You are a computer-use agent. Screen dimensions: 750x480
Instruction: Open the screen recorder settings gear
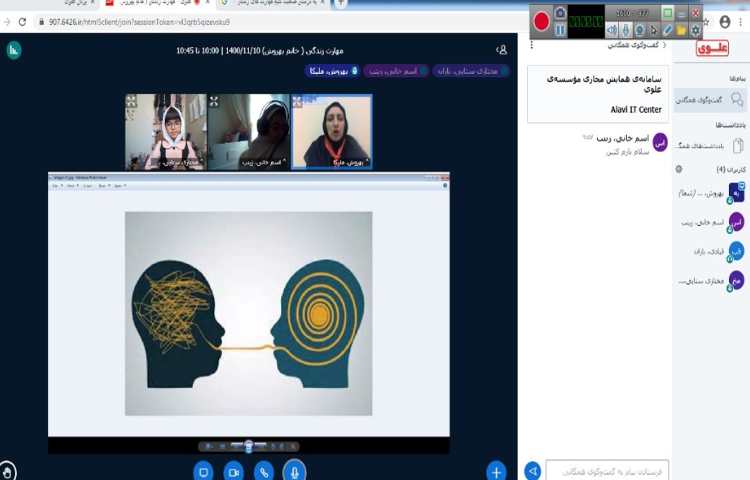coord(695,30)
